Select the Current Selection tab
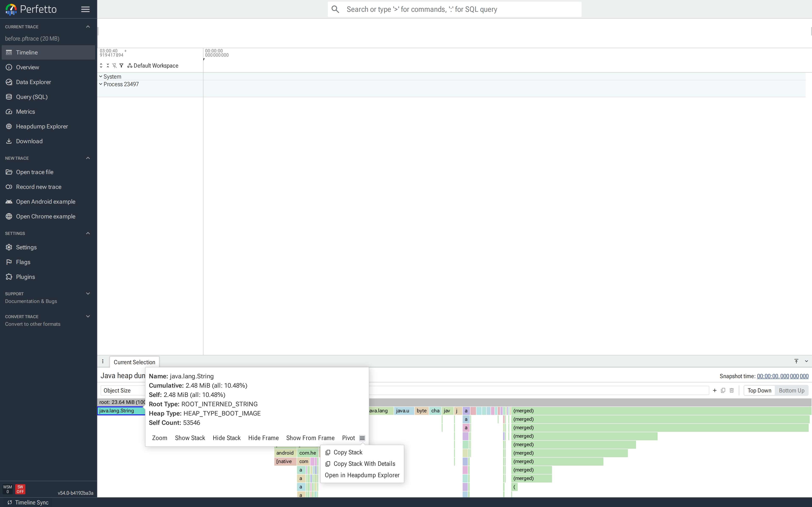 point(134,362)
